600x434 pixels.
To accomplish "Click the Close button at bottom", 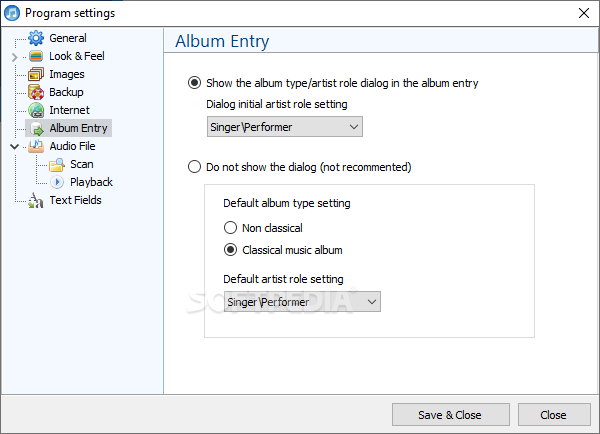I will tap(554, 414).
